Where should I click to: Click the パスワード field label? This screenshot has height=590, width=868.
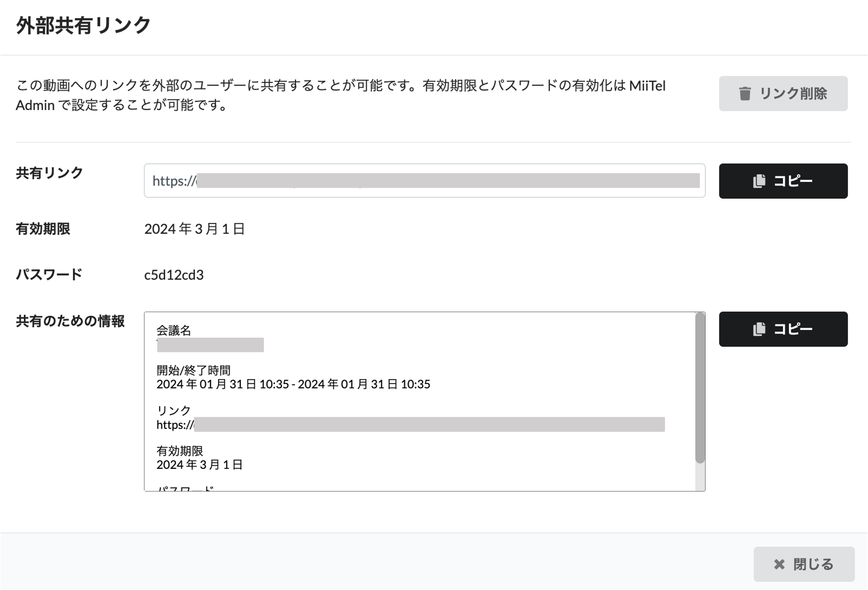point(49,275)
